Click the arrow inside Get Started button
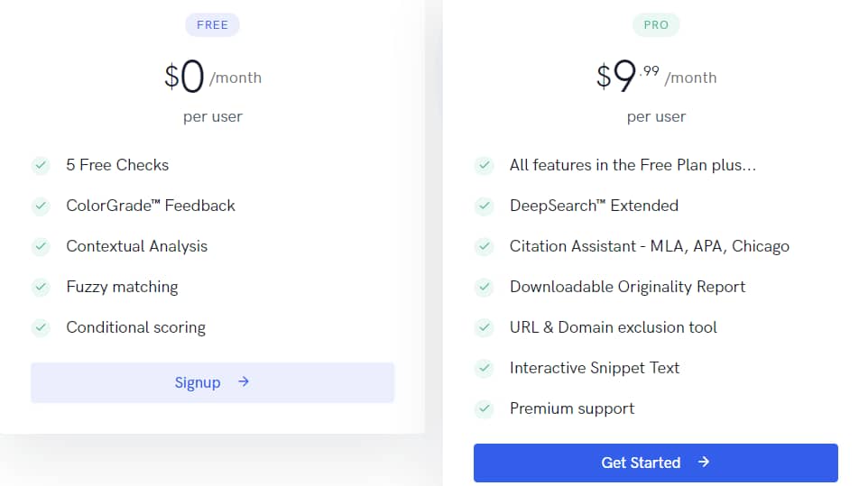 [x=704, y=463]
